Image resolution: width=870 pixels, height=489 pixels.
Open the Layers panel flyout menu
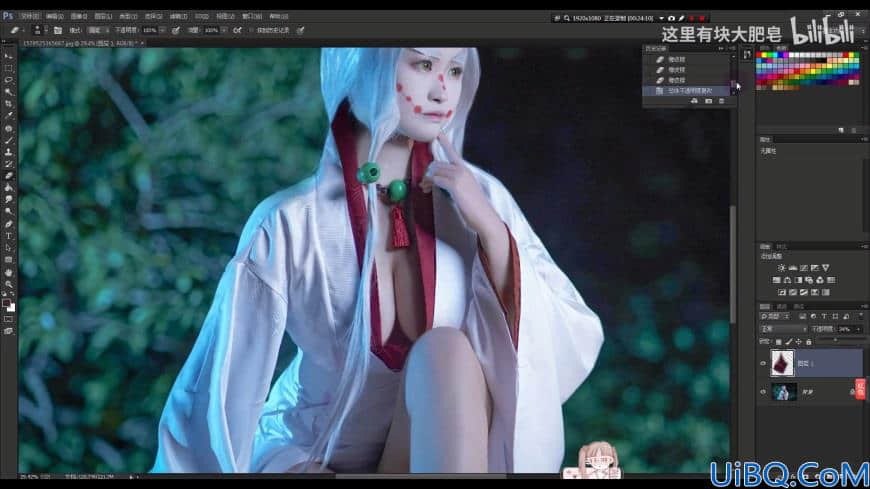click(864, 306)
